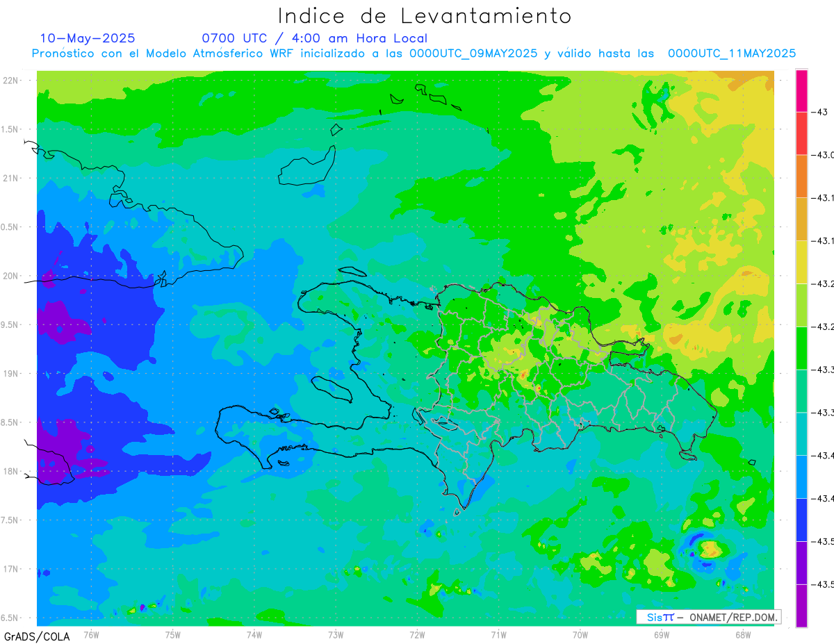Select the yellow-green swatch on color scale
This screenshot has width=834, height=644.
tap(801, 305)
